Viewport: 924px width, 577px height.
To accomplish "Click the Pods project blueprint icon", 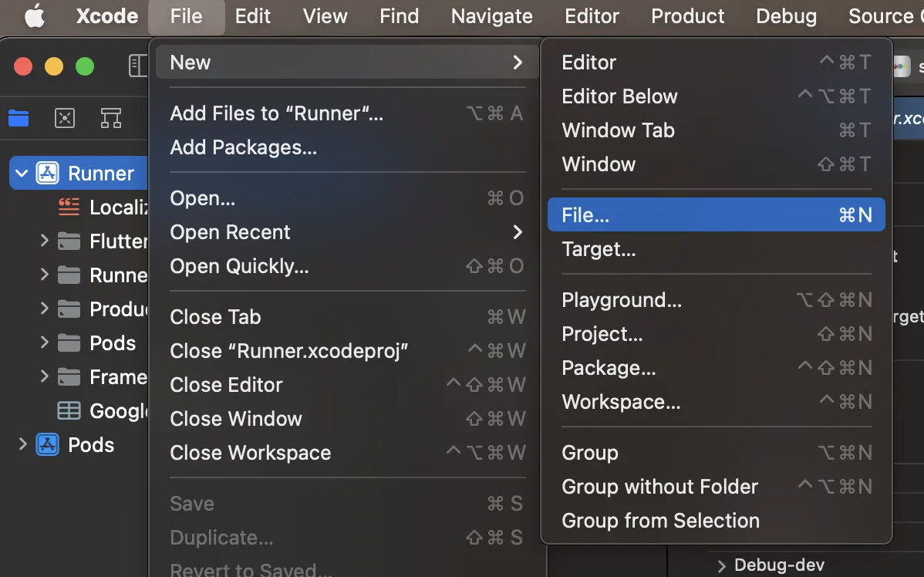I will [x=48, y=445].
